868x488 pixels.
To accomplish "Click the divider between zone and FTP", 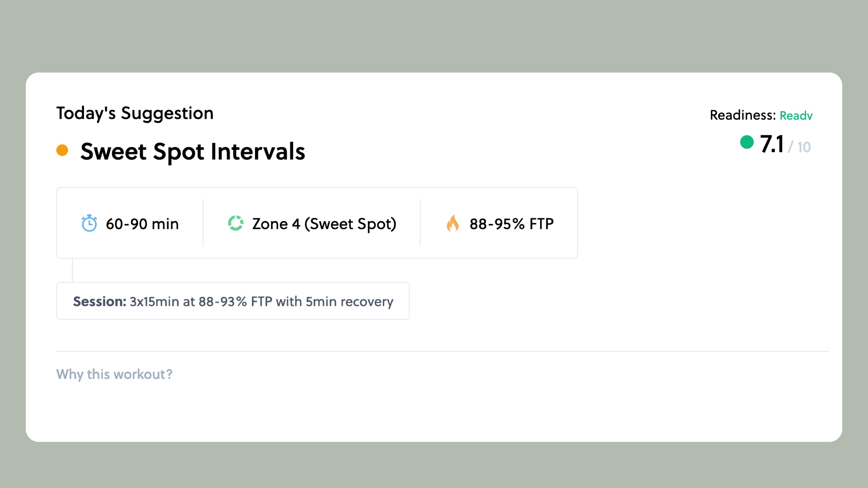I will pyautogui.click(x=420, y=223).
